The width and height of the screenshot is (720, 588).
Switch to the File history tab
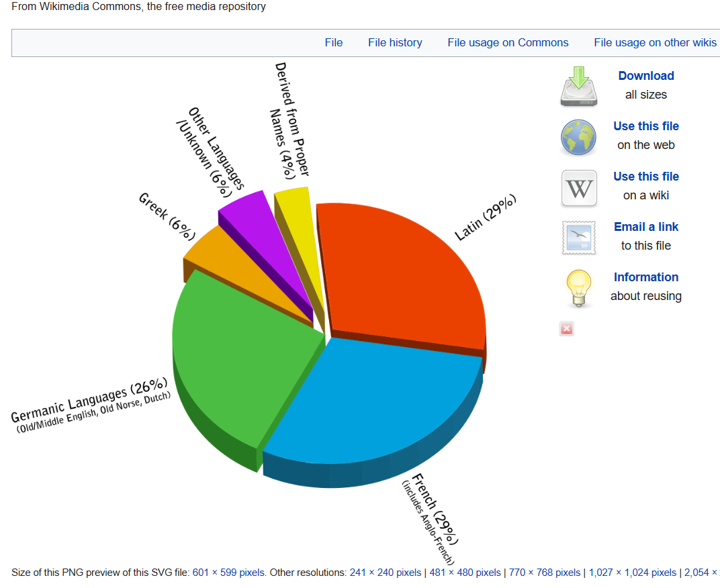(x=395, y=43)
